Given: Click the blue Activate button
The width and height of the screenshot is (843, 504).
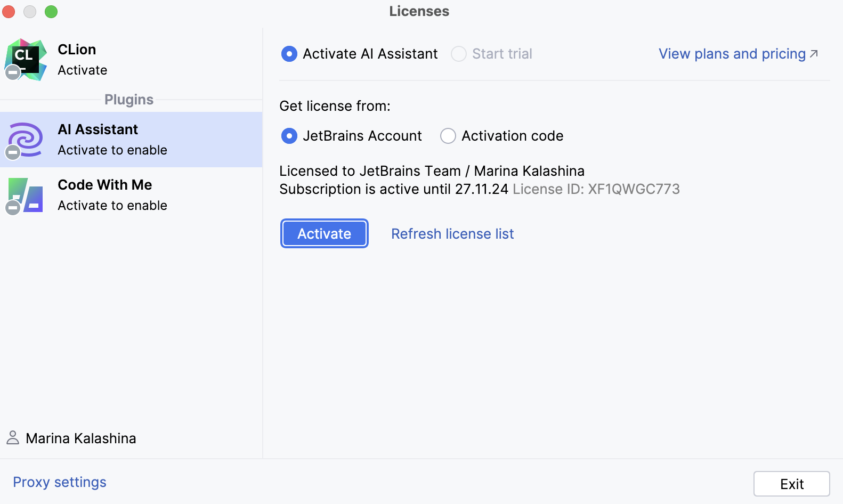Looking at the screenshot, I should tap(325, 233).
